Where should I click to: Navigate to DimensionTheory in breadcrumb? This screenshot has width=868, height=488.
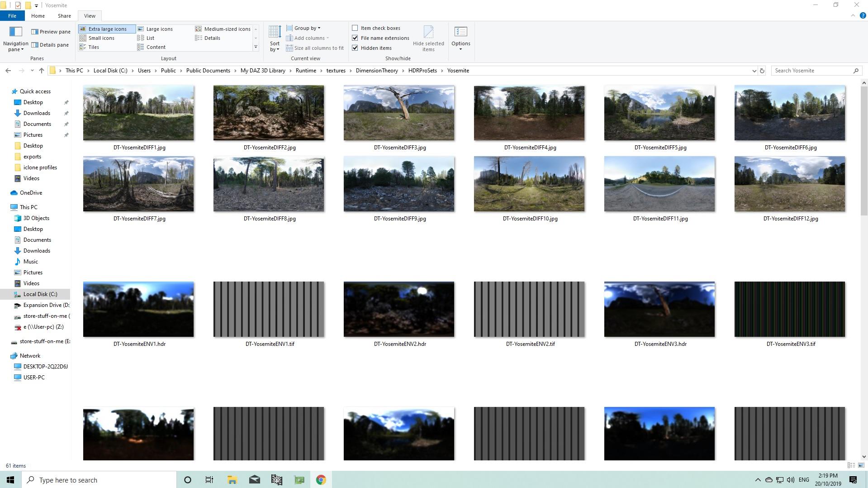[x=377, y=71]
